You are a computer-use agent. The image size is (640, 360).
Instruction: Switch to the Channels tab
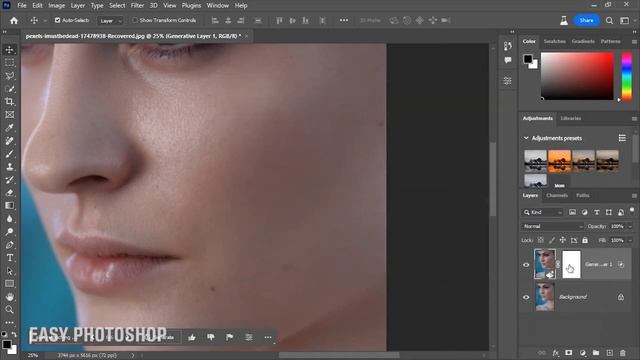[557, 196]
